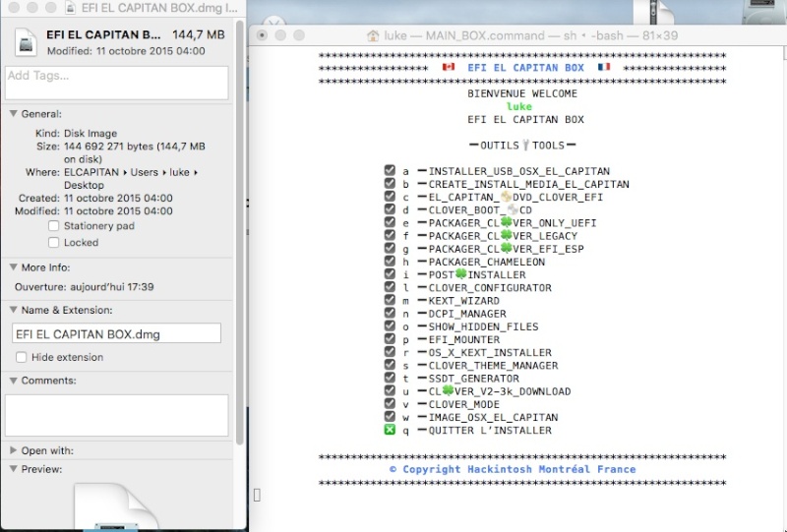Image resolution: width=787 pixels, height=532 pixels.
Task: Click the French flag emoji in Terminal
Action: click(604, 67)
